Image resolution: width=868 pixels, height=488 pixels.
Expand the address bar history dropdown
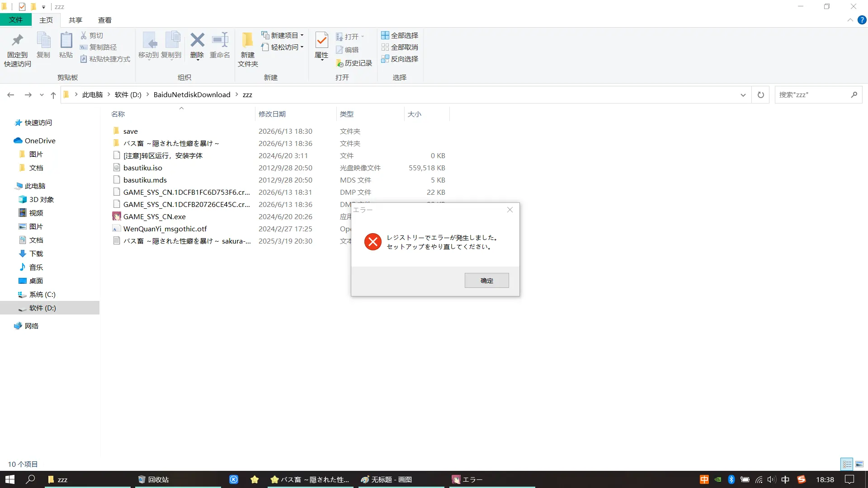743,95
